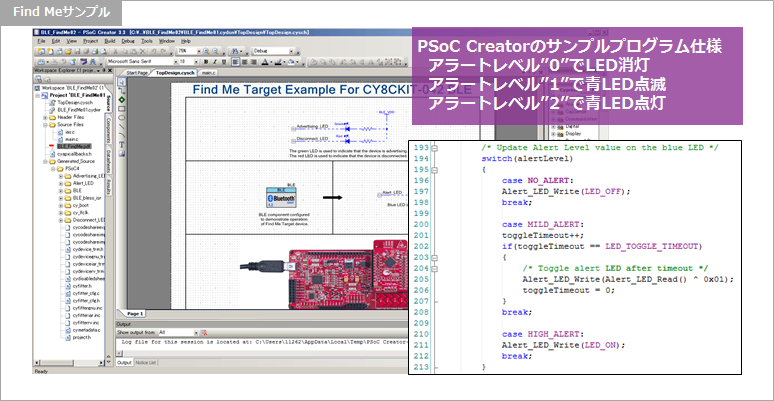Image resolution: width=774 pixels, height=401 pixels.
Task: Select the Arc drawing tool
Action: 122,135
